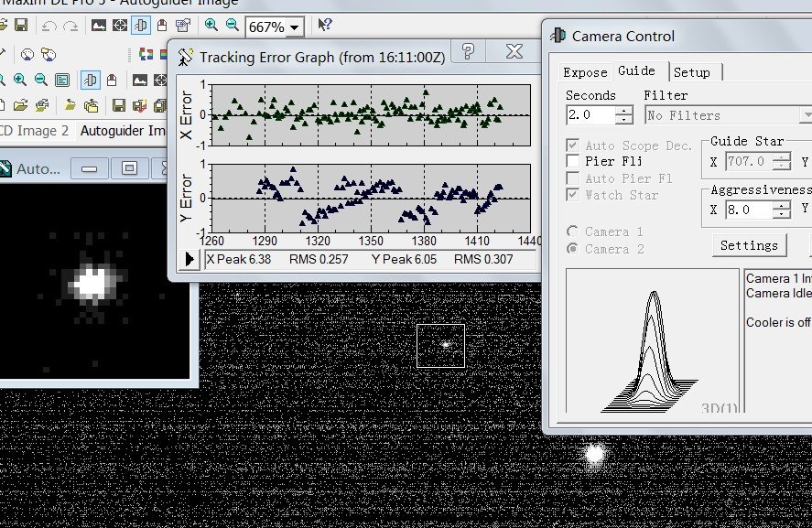Screen dimensions: 812x528
Task: Click the "Y Peak 6.05" readout
Action: coord(404,259)
